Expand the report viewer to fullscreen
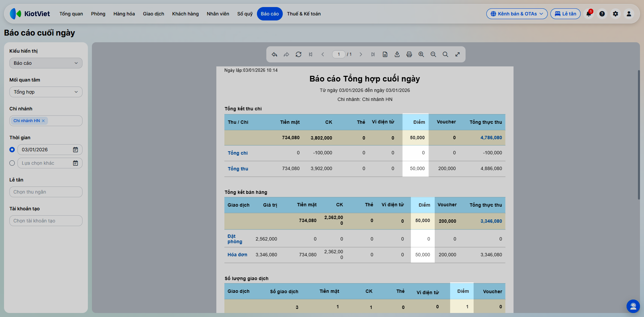This screenshot has width=644, height=317. point(458,54)
